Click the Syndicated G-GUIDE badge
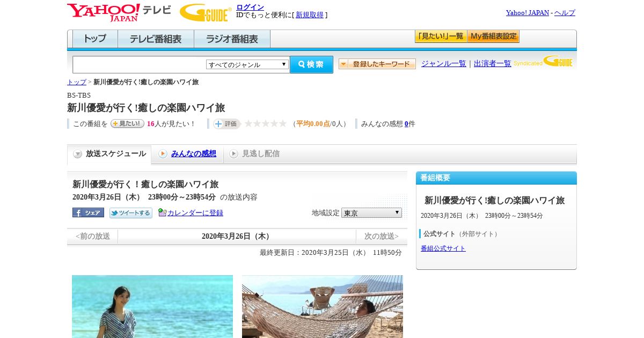644x338 pixels. pyautogui.click(x=543, y=62)
